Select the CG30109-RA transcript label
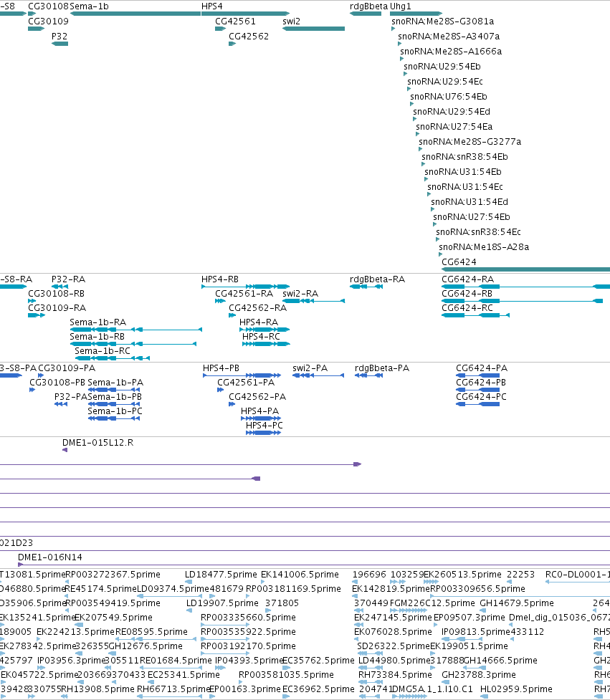The image size is (610, 700). pos(57,307)
